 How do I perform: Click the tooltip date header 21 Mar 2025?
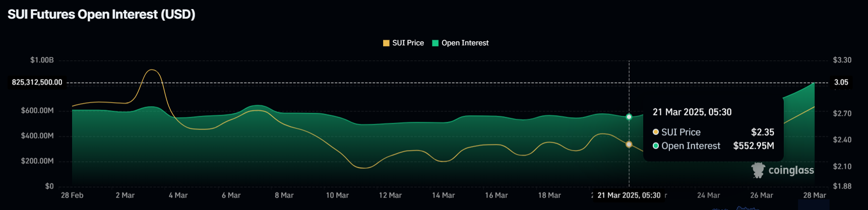click(x=692, y=112)
